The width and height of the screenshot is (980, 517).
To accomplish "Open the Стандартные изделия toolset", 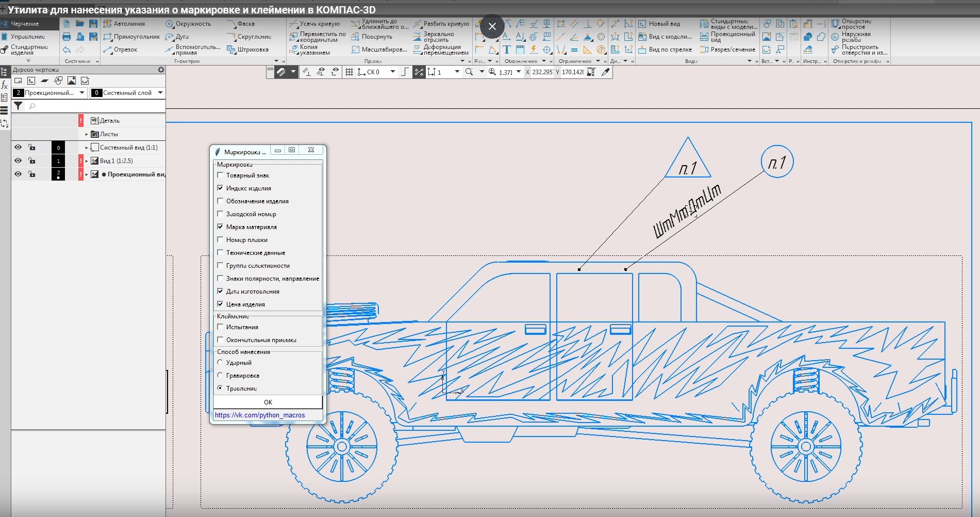I will pyautogui.click(x=30, y=50).
